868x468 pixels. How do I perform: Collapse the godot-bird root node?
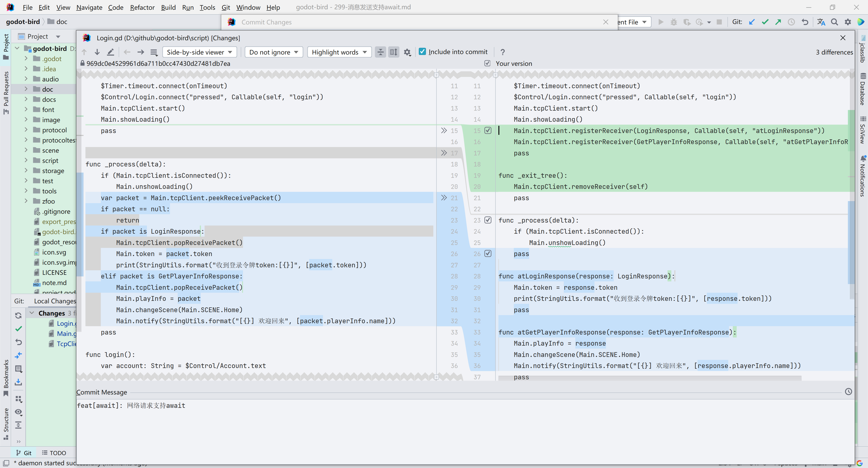pos(17,48)
